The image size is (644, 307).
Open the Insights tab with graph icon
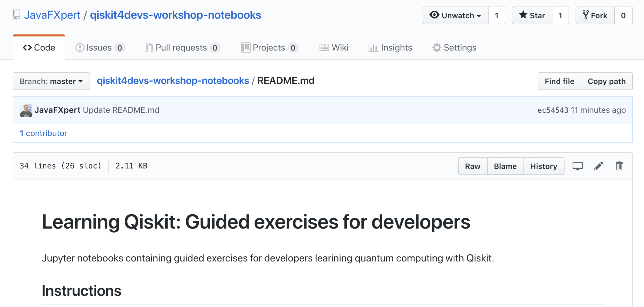390,48
